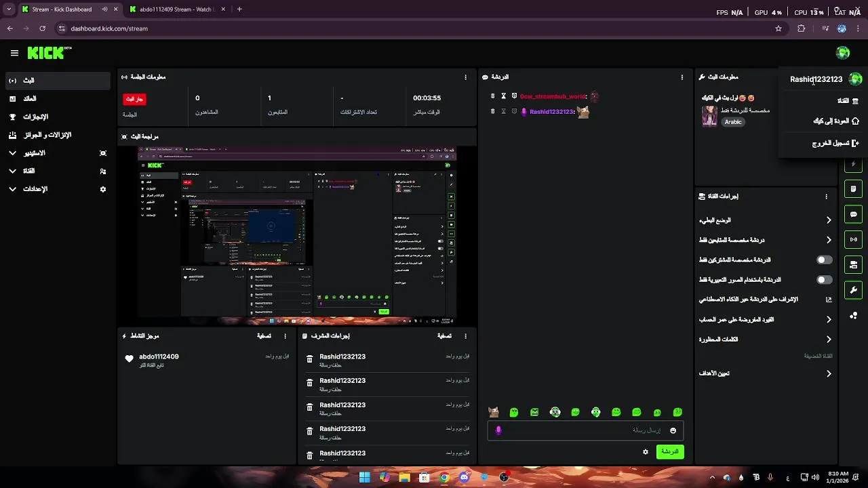Open set goals تعيين الأهداف chevron
The height and width of the screenshot is (488, 868).
[829, 373]
